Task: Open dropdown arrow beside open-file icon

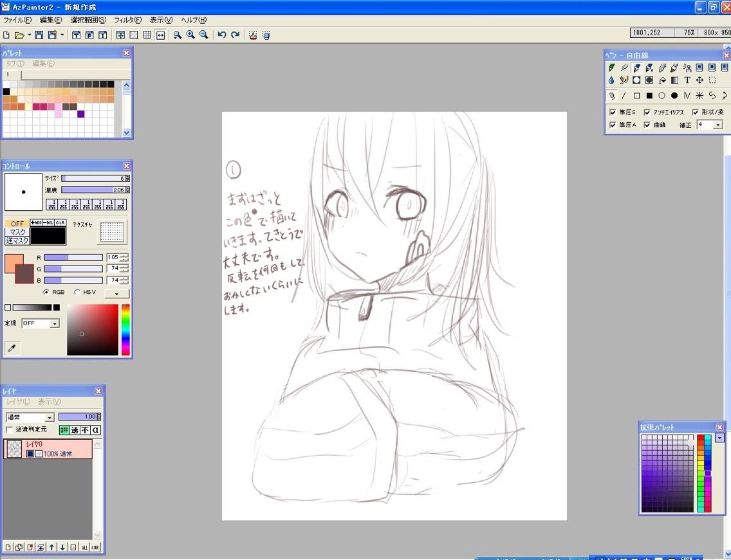Action: [30, 35]
